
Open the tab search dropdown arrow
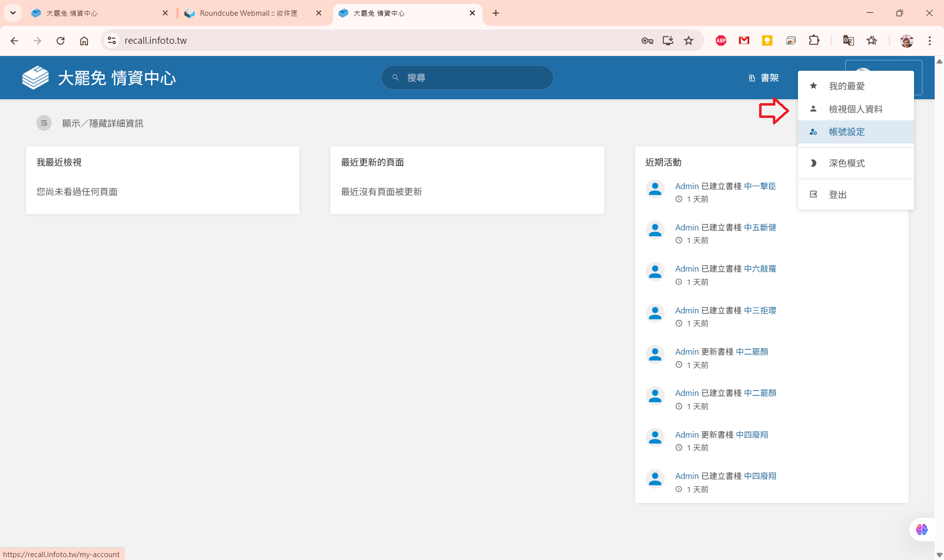pos(13,13)
